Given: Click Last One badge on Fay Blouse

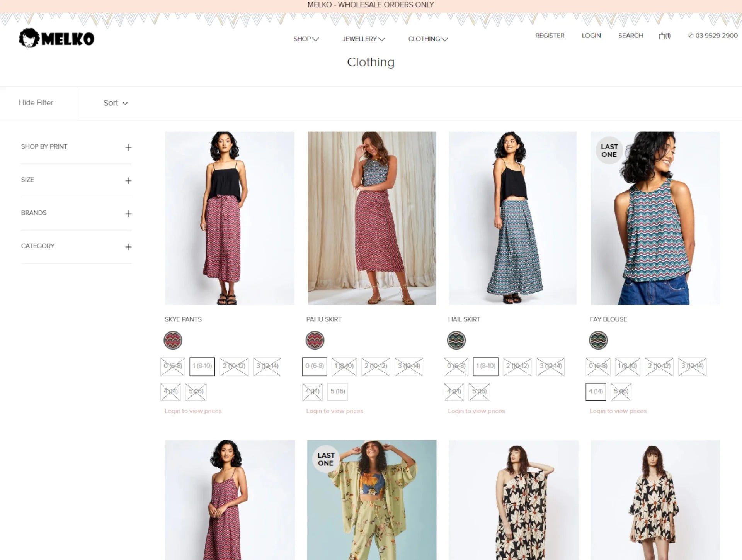Looking at the screenshot, I should pyautogui.click(x=609, y=151).
